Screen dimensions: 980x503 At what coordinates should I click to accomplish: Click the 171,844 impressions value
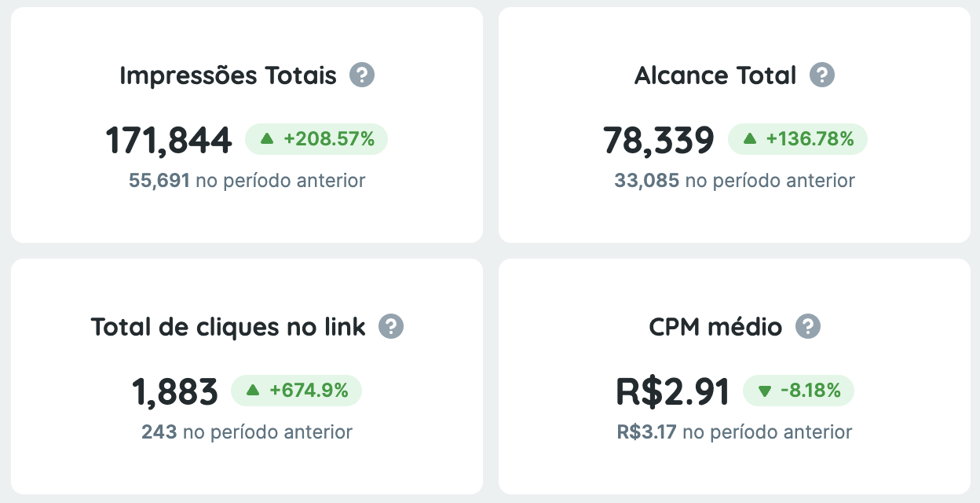tap(169, 140)
